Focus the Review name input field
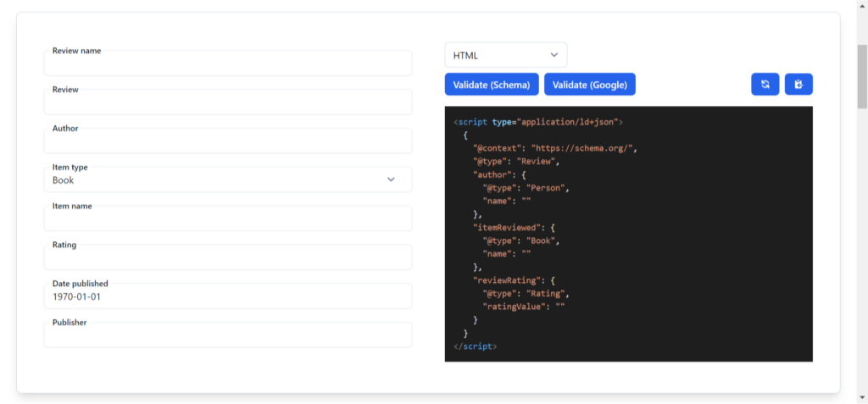The width and height of the screenshot is (868, 404). click(x=228, y=63)
